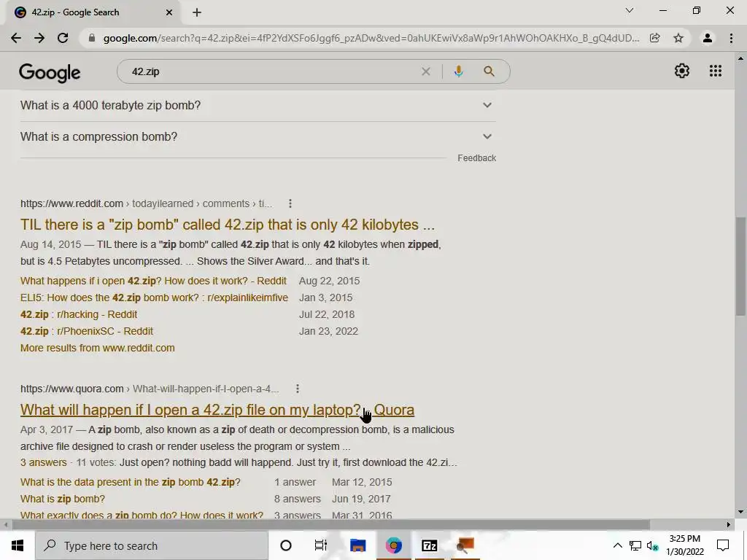
Task: Open tab search dropdown arrow
Action: [630, 10]
